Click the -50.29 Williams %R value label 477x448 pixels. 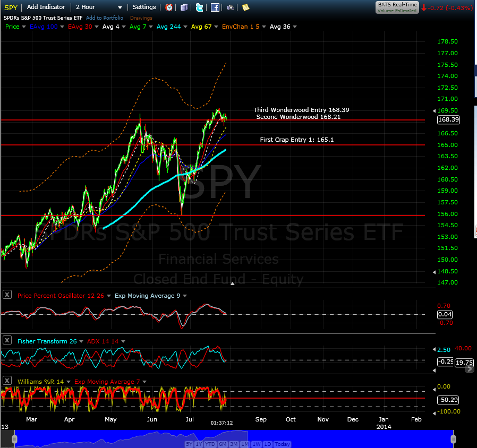[x=448, y=400]
